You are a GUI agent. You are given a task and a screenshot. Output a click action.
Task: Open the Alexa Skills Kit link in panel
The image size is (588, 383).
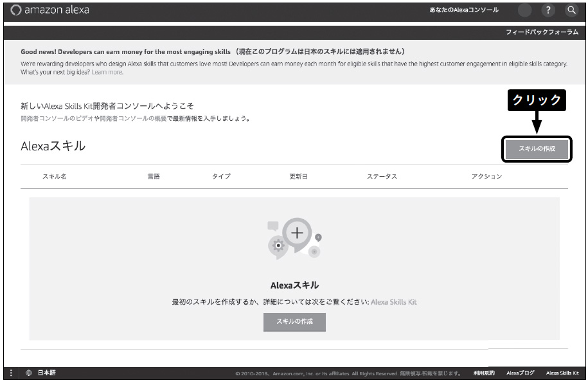coord(394,302)
